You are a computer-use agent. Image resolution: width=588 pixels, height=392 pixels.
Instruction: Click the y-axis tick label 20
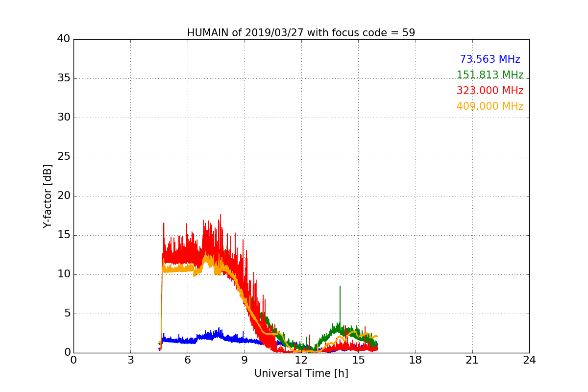pyautogui.click(x=64, y=196)
